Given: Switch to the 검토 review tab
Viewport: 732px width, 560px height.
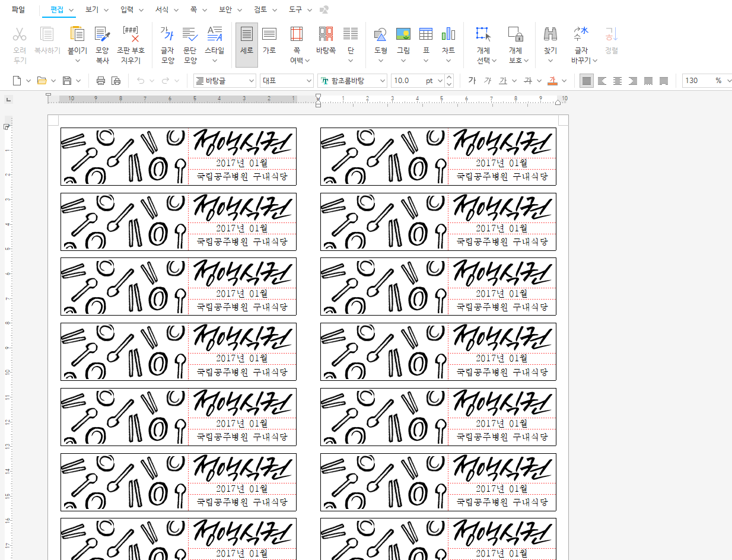Looking at the screenshot, I should pyautogui.click(x=260, y=9).
